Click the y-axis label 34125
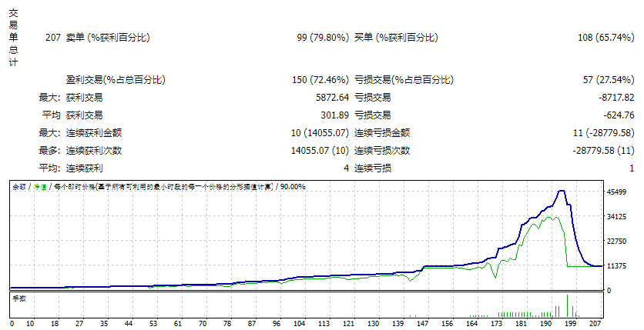Image resolution: width=644 pixels, height=330 pixels. [x=616, y=216]
